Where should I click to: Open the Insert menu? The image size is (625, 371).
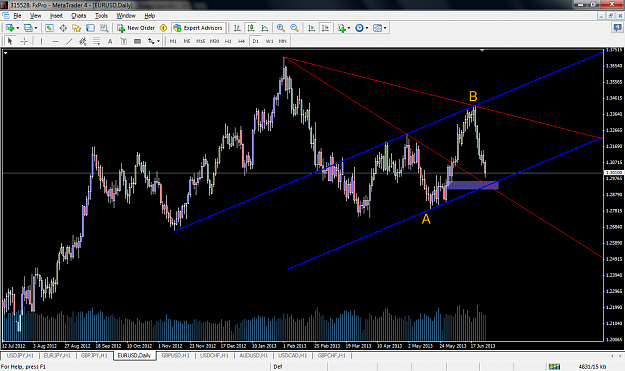pos(56,16)
